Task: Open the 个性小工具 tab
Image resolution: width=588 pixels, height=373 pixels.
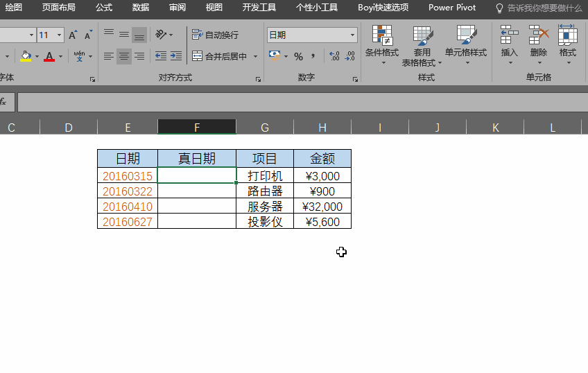Action: point(317,8)
